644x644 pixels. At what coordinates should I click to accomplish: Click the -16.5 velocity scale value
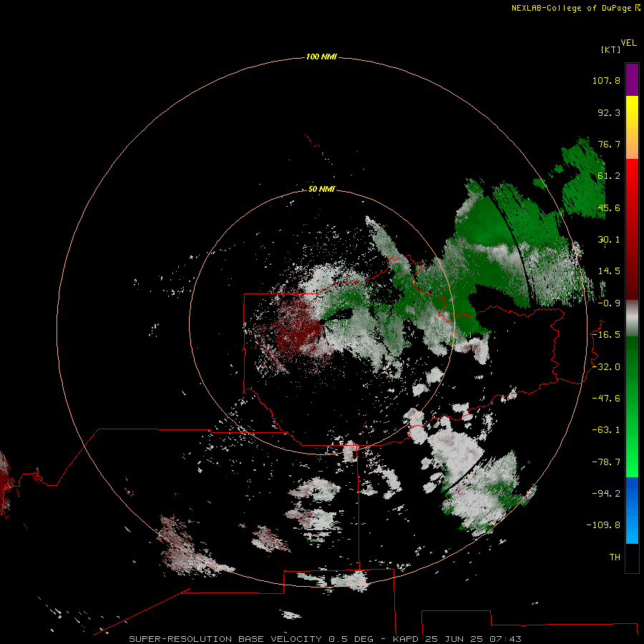point(606,335)
